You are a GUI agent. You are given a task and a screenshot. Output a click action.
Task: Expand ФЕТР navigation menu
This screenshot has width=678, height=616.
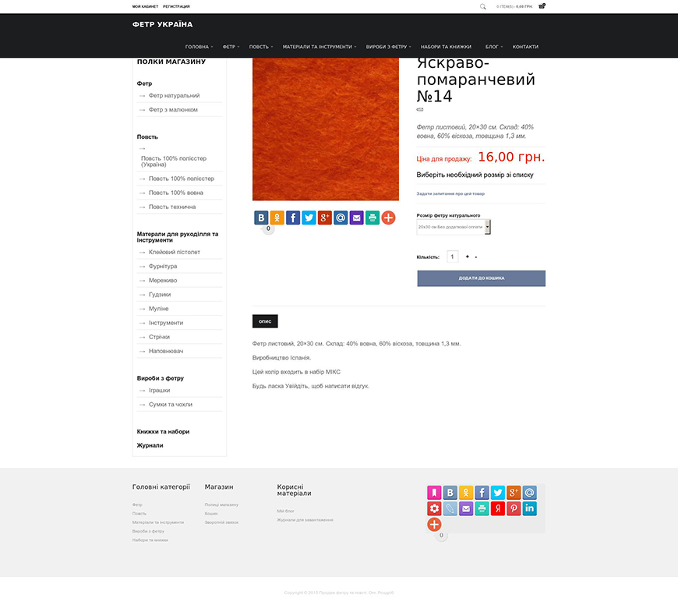click(x=231, y=47)
